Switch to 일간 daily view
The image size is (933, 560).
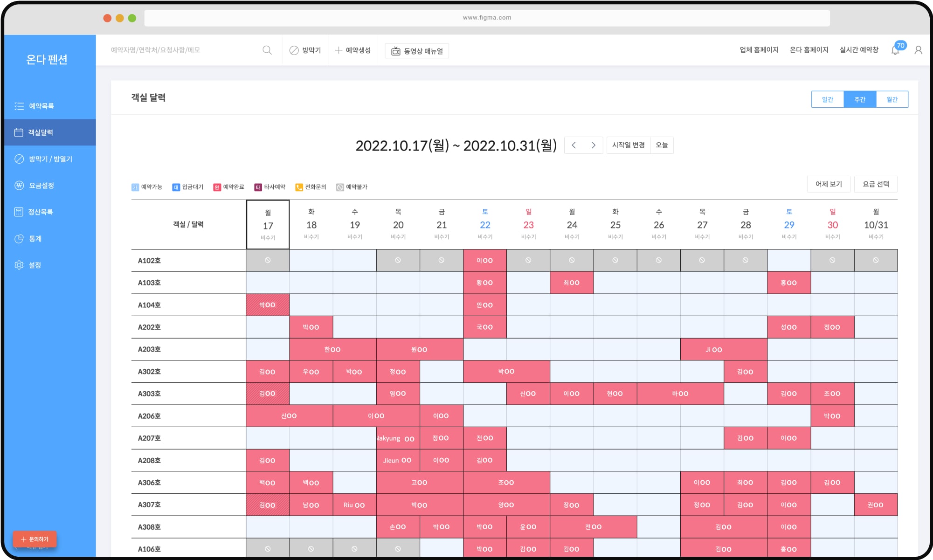(x=827, y=99)
